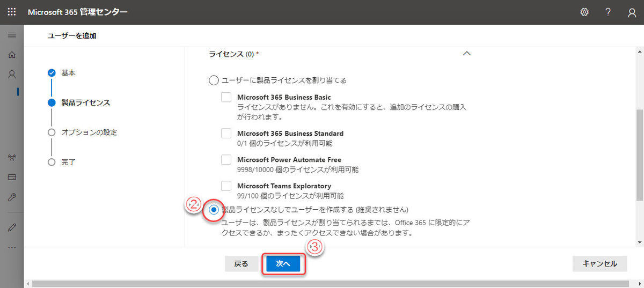This screenshot has width=644, height=288.
Task: Click the scroll-up arrow of vertical scrollbar
Action: click(640, 51)
